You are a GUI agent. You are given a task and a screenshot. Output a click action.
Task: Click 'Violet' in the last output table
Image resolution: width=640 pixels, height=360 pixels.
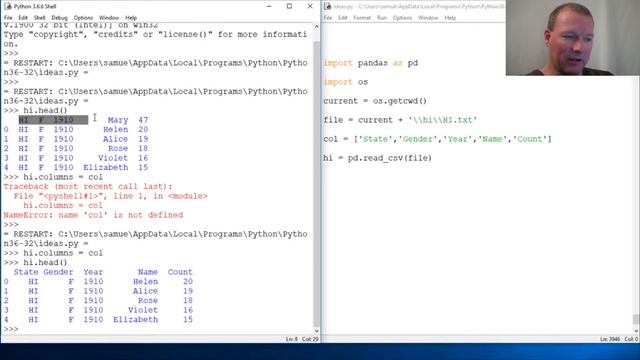pyautogui.click(x=143, y=310)
